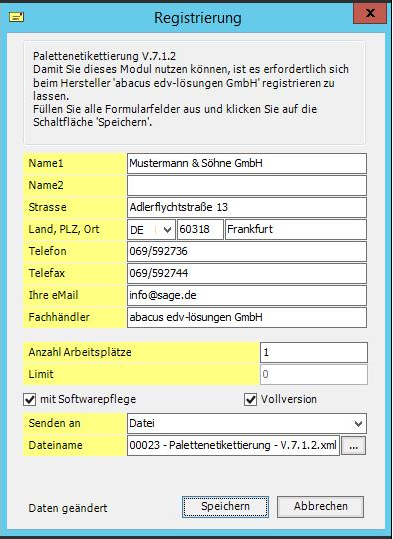Focus the empty Name2 input field
393x539 pixels.
click(247, 185)
